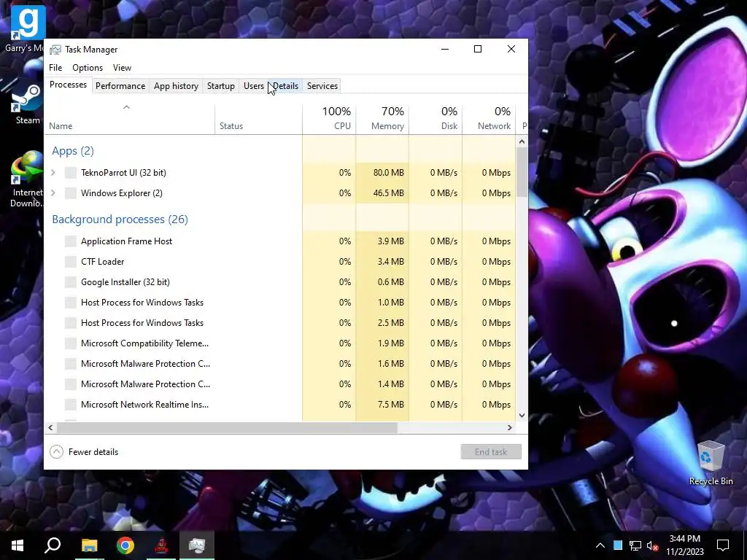
Task: Click the Microsoft Network Realtime Inspection icon
Action: (71, 405)
